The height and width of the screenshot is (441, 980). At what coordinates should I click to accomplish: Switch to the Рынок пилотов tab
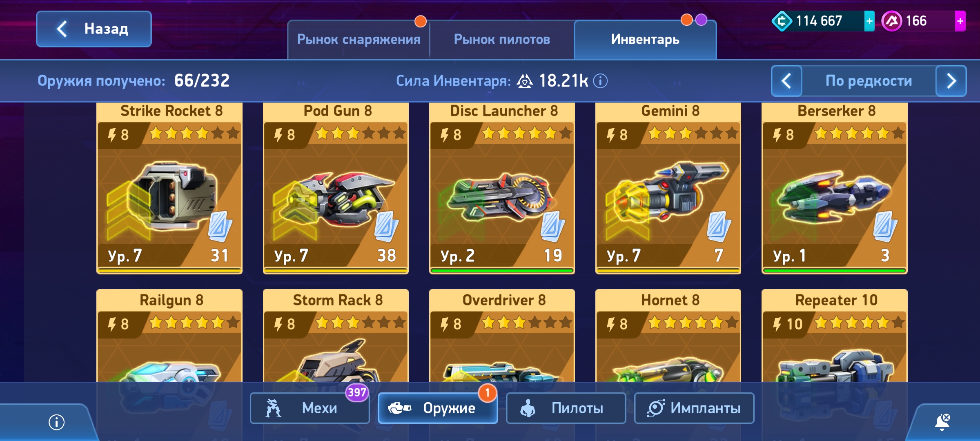tap(502, 40)
